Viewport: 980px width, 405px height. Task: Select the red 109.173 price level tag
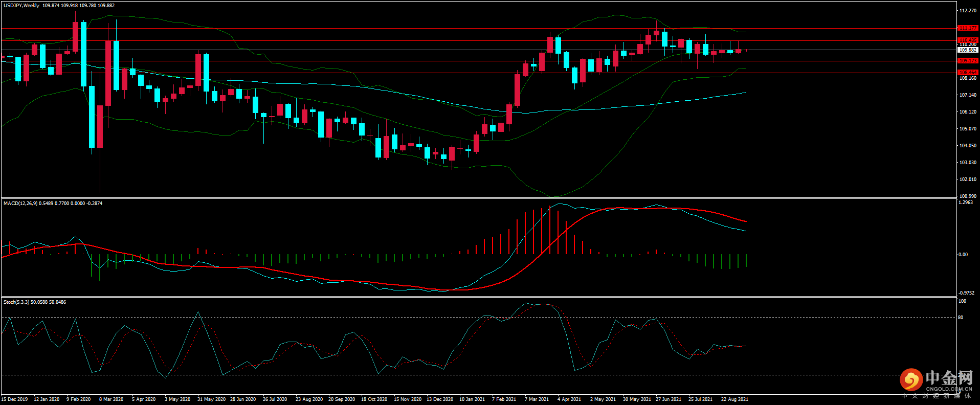coord(968,61)
